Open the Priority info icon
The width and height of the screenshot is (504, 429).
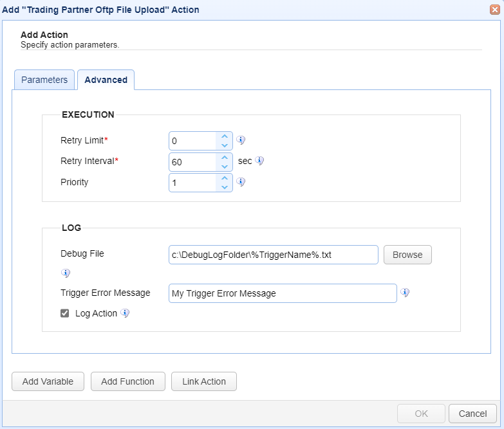tap(241, 182)
